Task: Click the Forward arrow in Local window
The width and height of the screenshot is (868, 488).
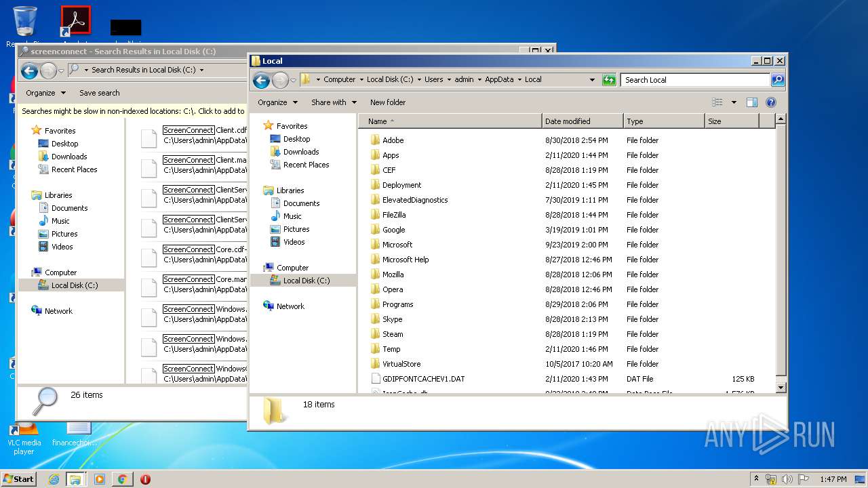Action: coord(281,80)
